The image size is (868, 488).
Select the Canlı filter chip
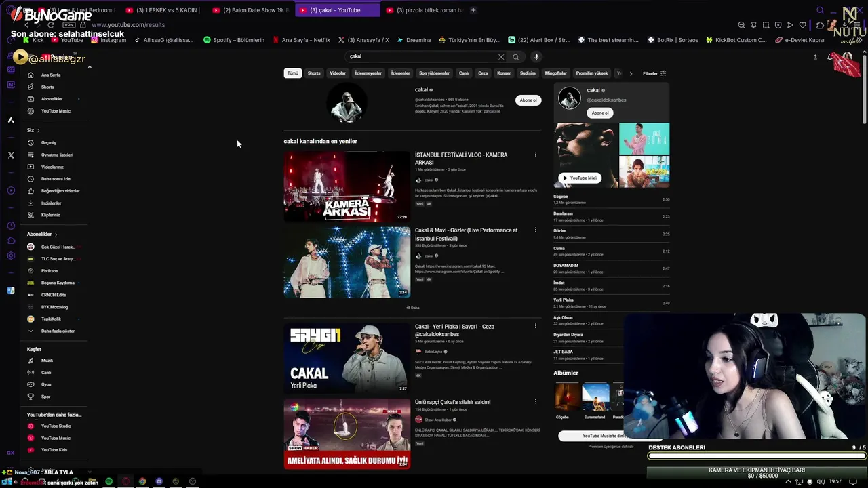pos(464,73)
